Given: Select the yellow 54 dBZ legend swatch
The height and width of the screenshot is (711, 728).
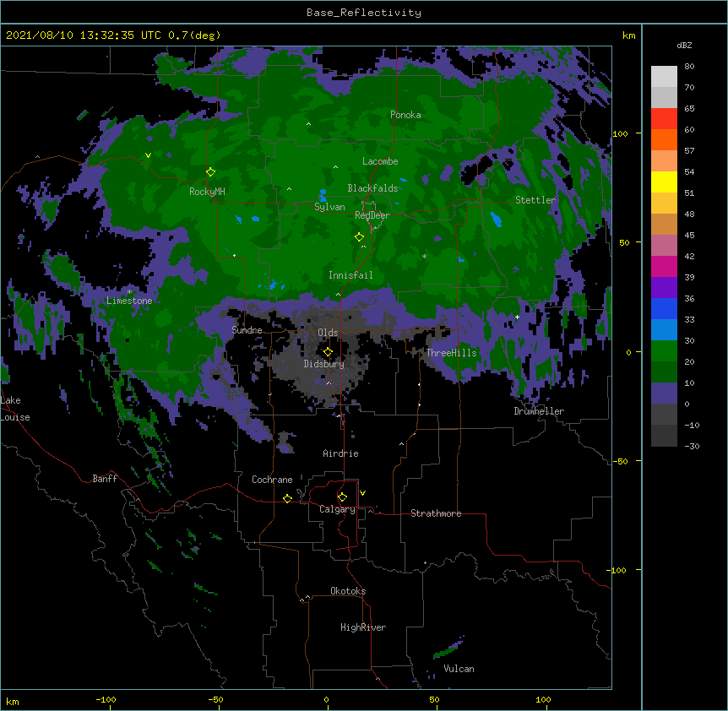Looking at the screenshot, I should pyautogui.click(x=664, y=182).
